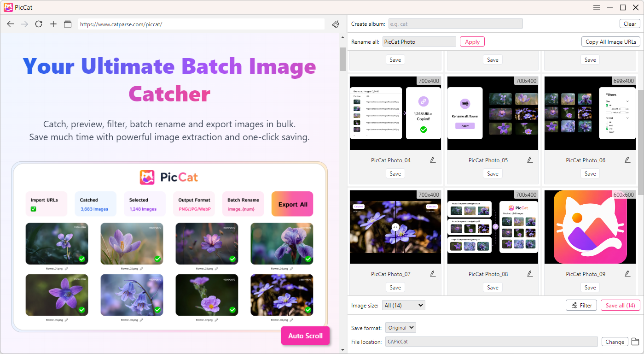Edit name of PicCat Photo_04
This screenshot has height=354, width=644.
pyautogui.click(x=433, y=160)
